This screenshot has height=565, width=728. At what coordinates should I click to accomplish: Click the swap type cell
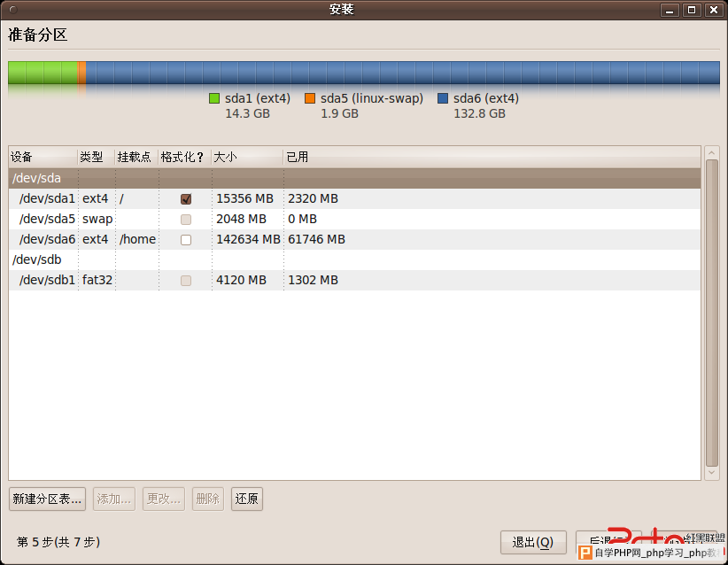(97, 219)
